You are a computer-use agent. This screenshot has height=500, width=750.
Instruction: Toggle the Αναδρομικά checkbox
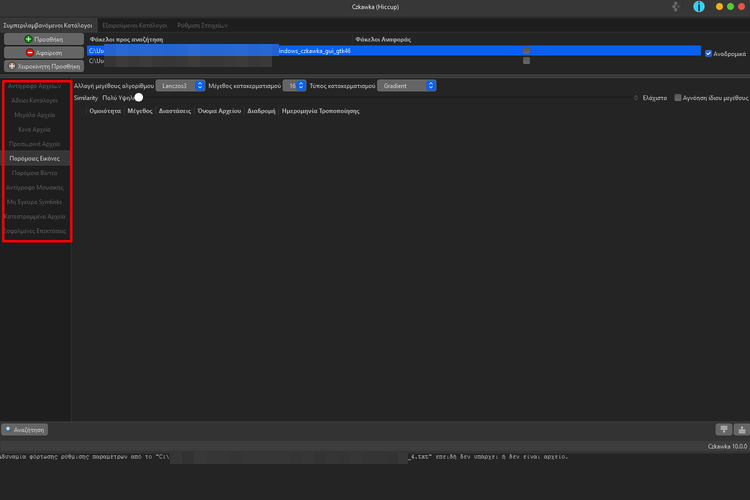(709, 53)
